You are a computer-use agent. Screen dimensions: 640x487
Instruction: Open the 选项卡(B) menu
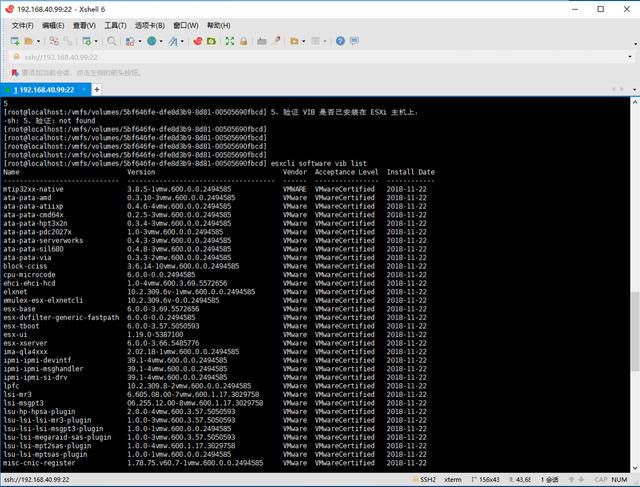coord(150,25)
